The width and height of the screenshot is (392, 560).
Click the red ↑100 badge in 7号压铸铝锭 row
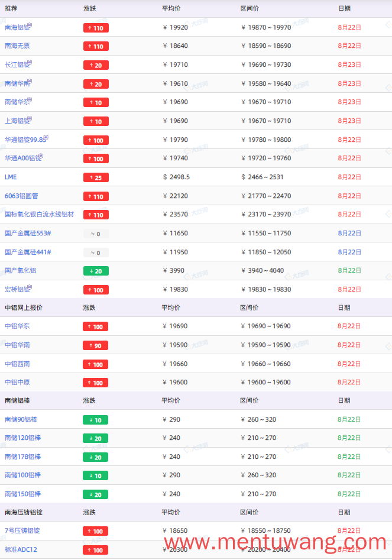pyautogui.click(x=96, y=532)
